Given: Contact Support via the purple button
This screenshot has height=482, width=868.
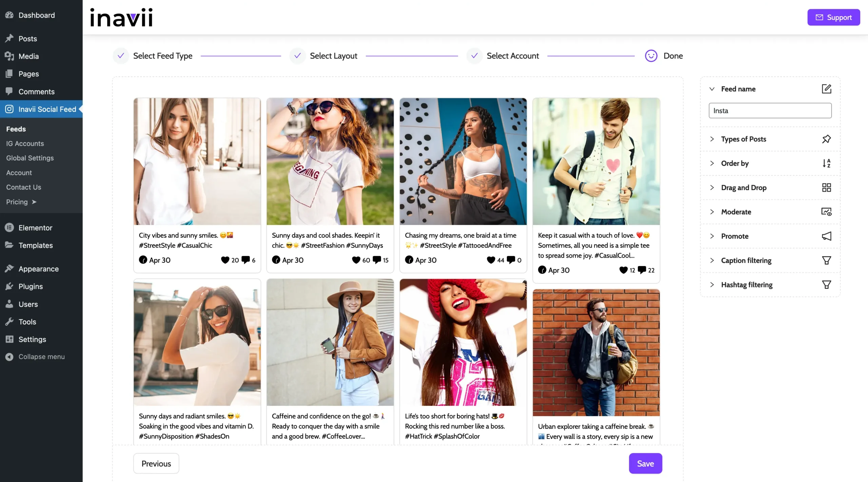Looking at the screenshot, I should [833, 17].
